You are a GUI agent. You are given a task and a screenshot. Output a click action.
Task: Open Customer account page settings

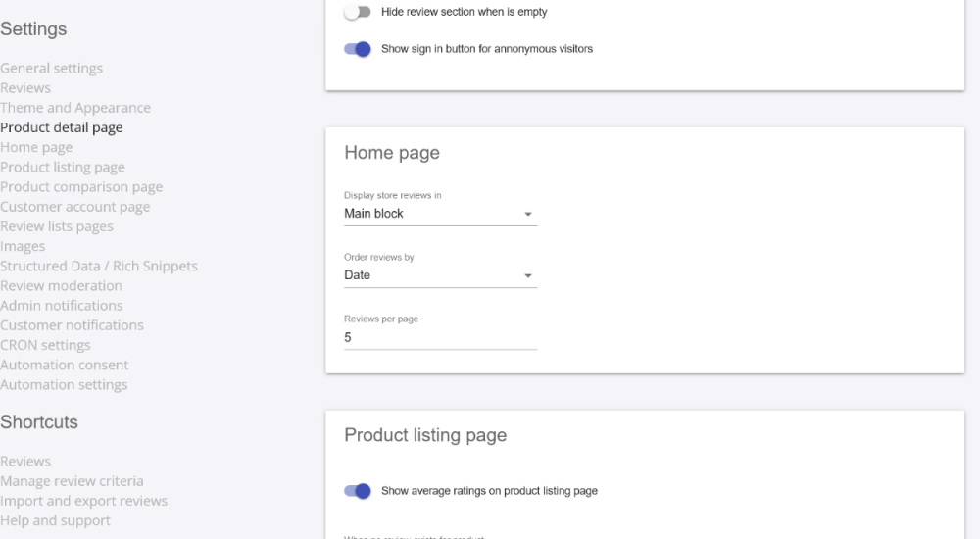pos(75,207)
